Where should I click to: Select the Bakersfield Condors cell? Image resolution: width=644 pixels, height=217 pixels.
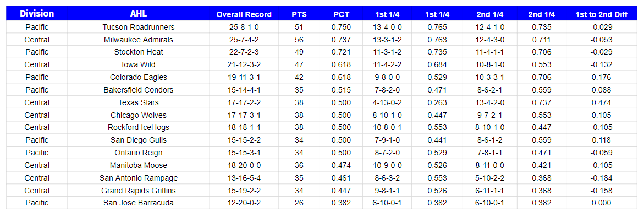[x=139, y=90]
